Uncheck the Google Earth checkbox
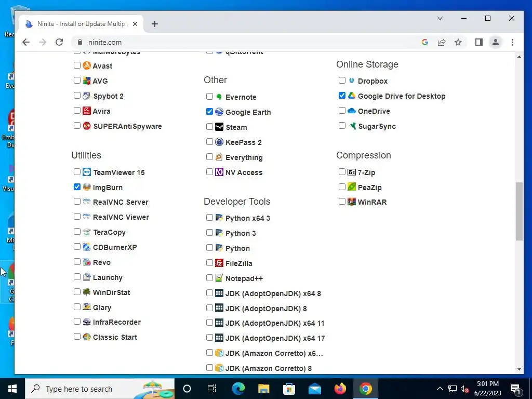Screen dimensions: 532x399 click(x=209, y=111)
